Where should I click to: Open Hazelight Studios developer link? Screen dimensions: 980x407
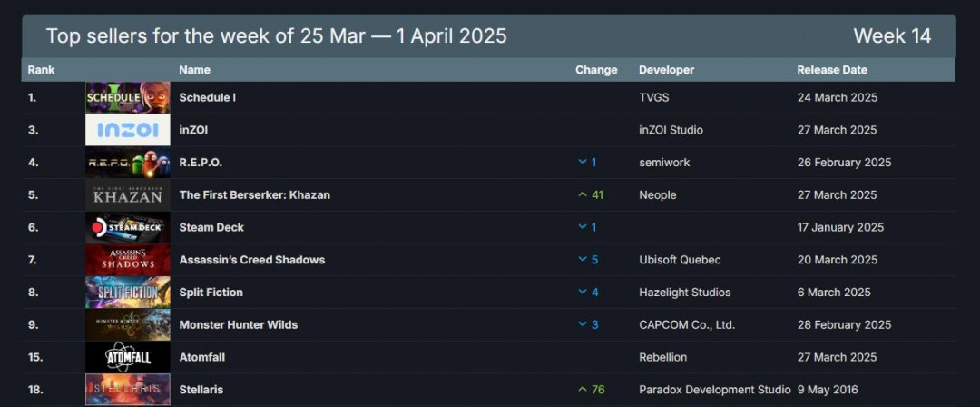(x=684, y=293)
